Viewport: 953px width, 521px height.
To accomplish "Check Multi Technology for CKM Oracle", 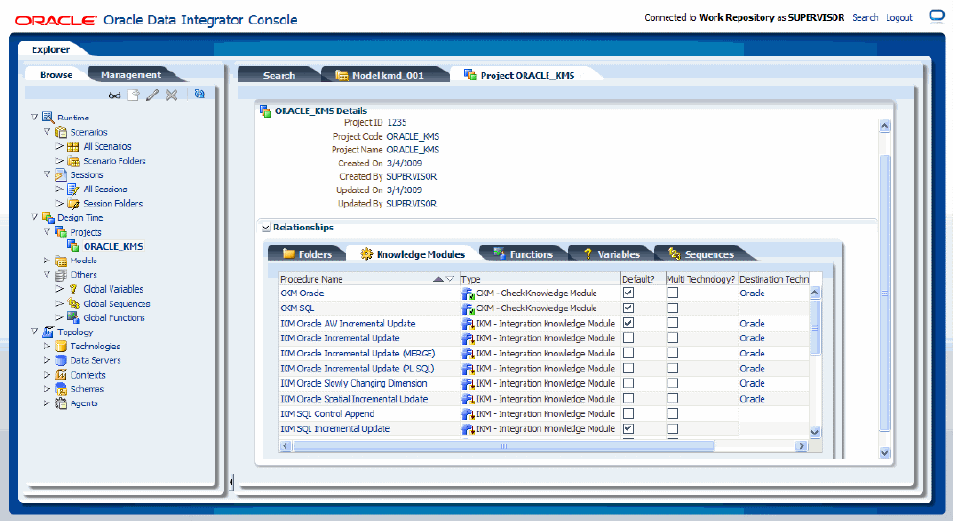I will 672,293.
